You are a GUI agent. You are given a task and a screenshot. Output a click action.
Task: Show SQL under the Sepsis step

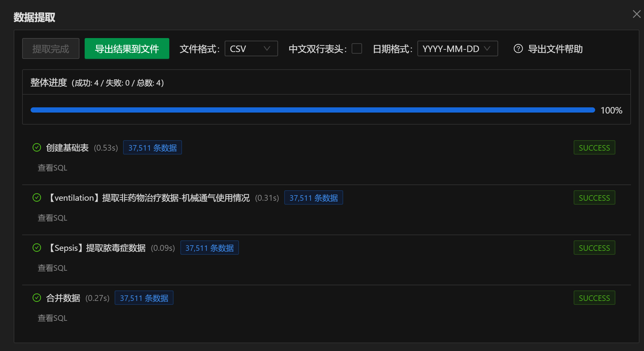[x=52, y=268]
